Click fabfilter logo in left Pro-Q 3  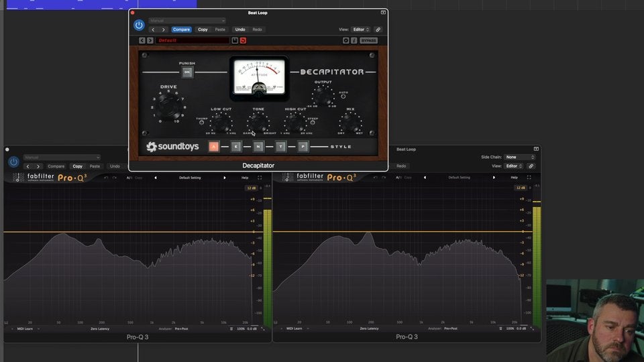point(41,177)
